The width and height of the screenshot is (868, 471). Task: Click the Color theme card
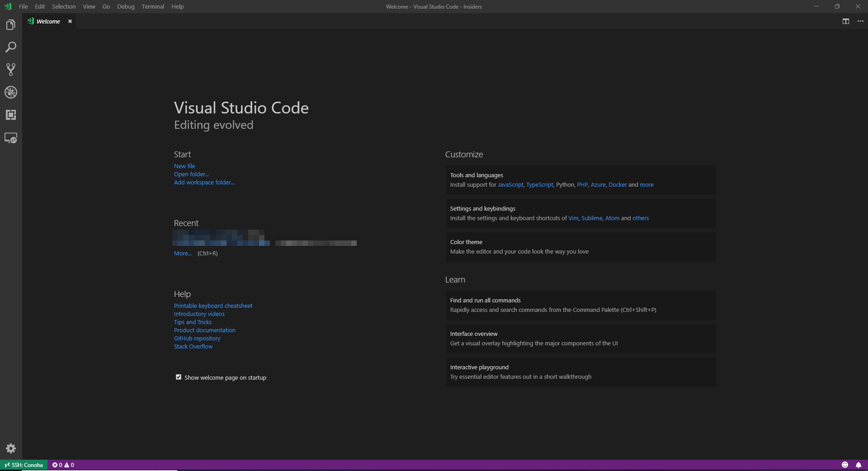580,247
